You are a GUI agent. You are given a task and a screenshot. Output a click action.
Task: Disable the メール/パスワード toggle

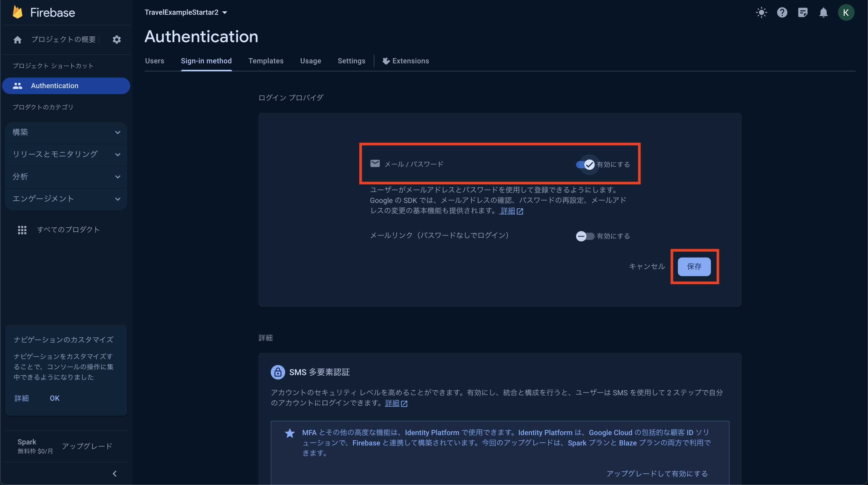tap(585, 165)
